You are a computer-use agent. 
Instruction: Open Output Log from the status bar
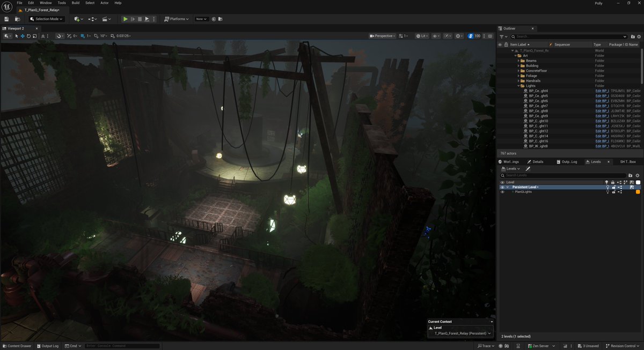(48, 346)
